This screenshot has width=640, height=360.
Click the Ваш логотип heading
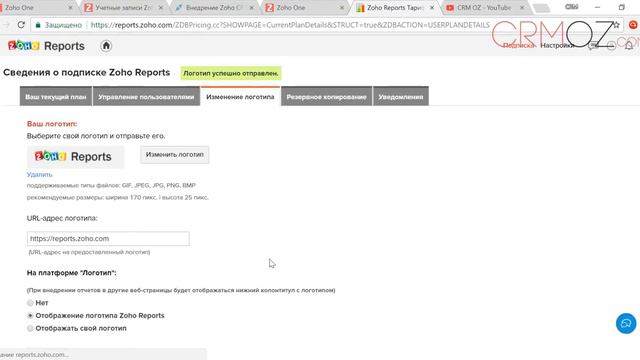coord(52,124)
